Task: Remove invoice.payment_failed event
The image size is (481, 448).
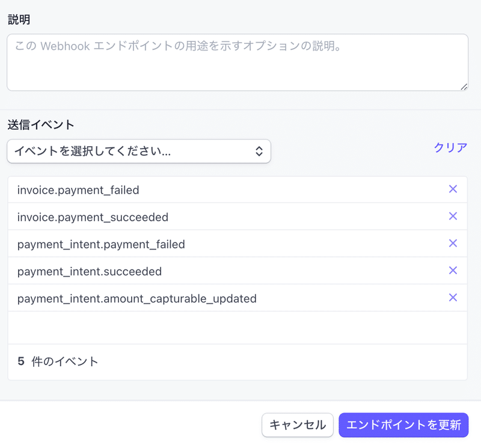Action: pyautogui.click(x=453, y=189)
